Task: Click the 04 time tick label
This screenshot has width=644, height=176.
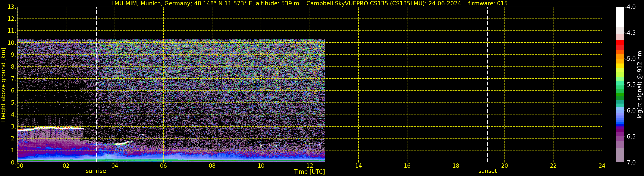Action: point(115,166)
